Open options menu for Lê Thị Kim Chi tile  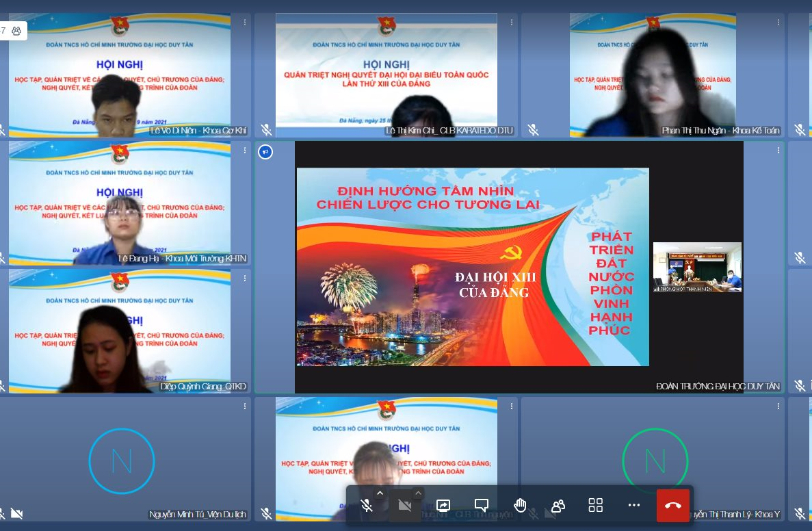(512, 23)
